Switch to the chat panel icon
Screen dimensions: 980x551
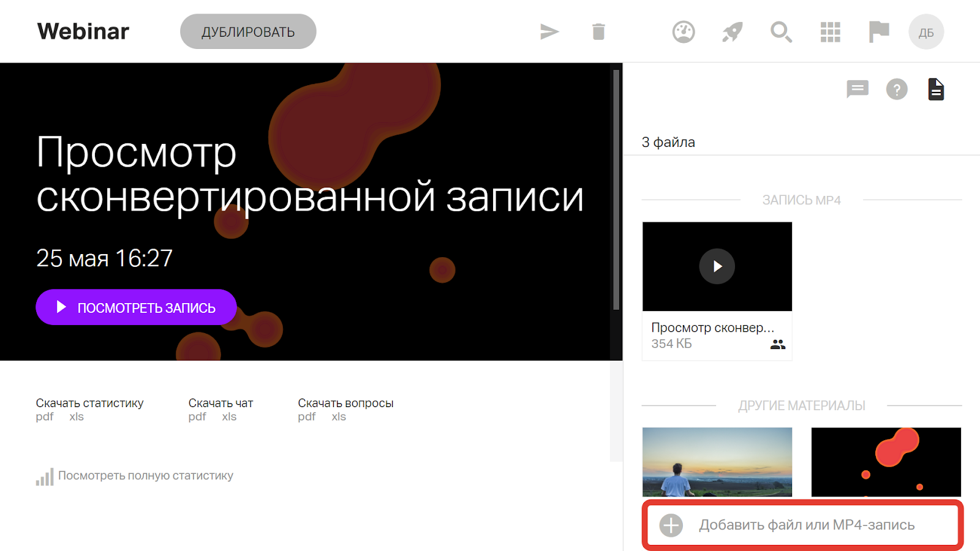pos(858,89)
